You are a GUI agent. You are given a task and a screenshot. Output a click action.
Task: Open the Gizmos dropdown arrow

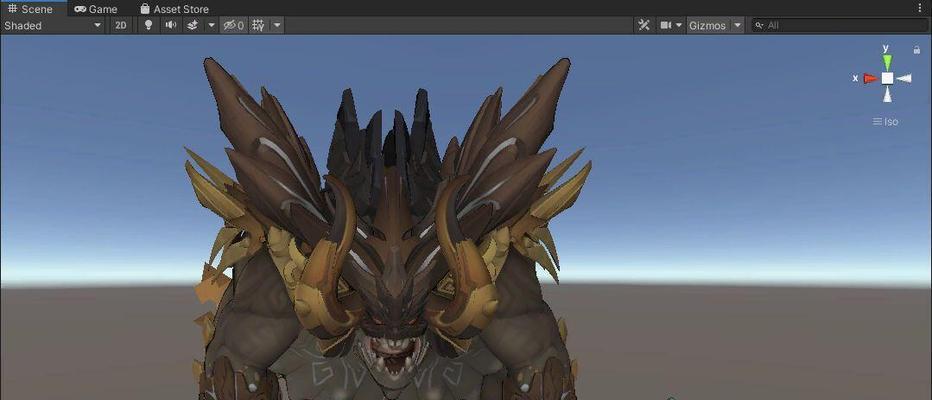tap(737, 26)
